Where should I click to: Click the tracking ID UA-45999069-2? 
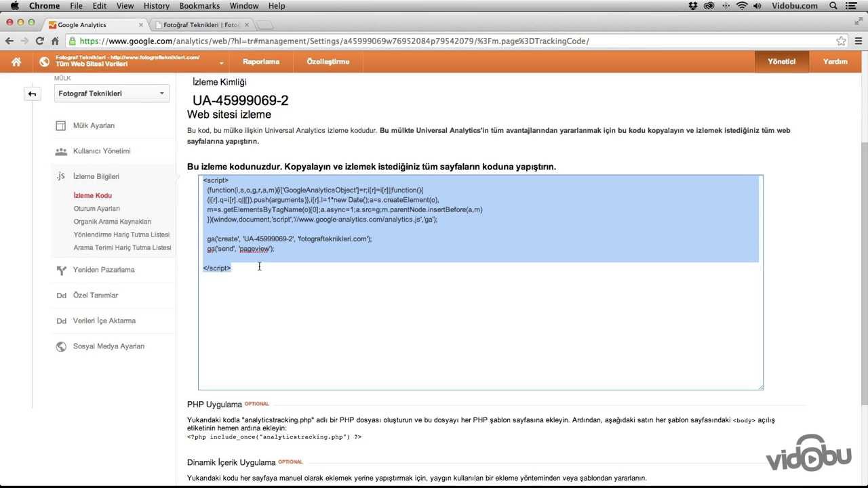(241, 100)
